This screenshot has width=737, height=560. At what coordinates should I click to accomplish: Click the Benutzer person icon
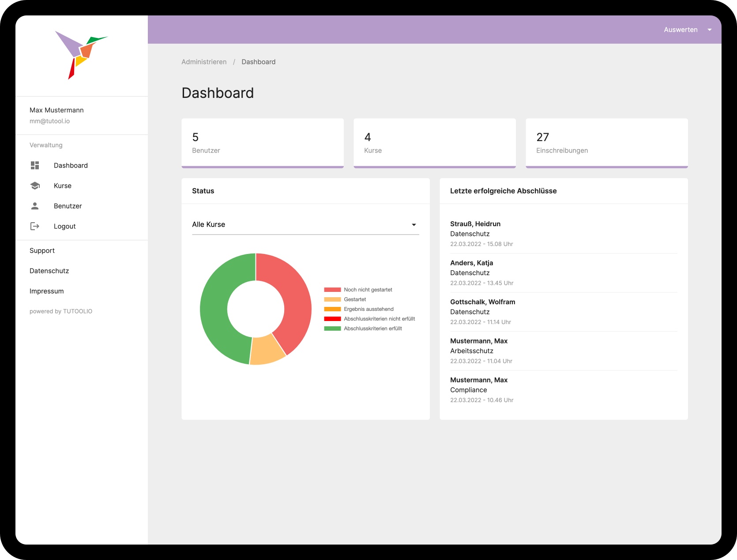click(35, 206)
